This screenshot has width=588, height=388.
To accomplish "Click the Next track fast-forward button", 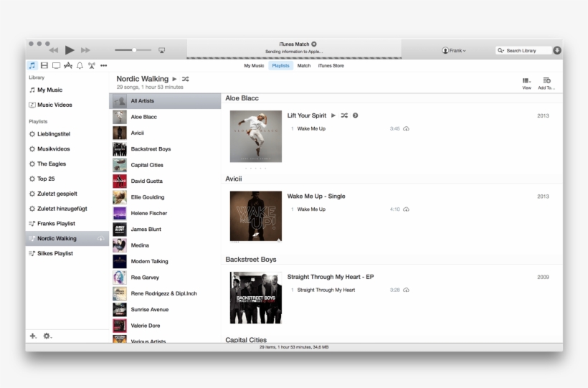I will click(x=85, y=50).
